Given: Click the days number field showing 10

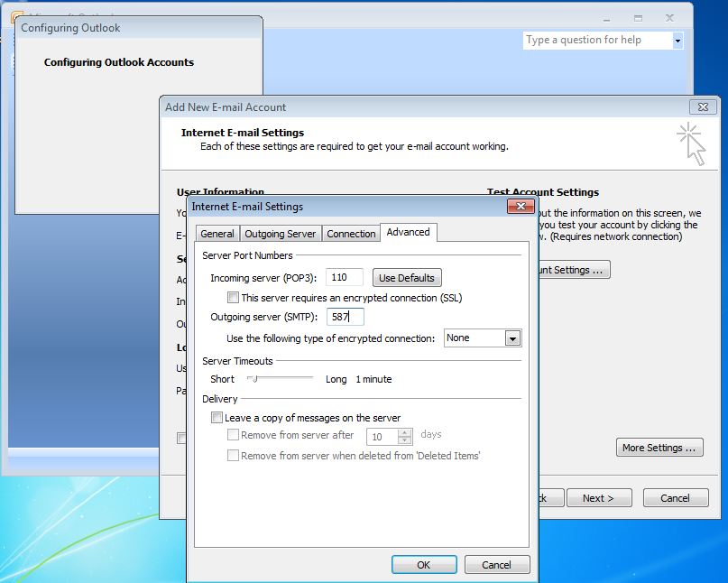Looking at the screenshot, I should (382, 437).
